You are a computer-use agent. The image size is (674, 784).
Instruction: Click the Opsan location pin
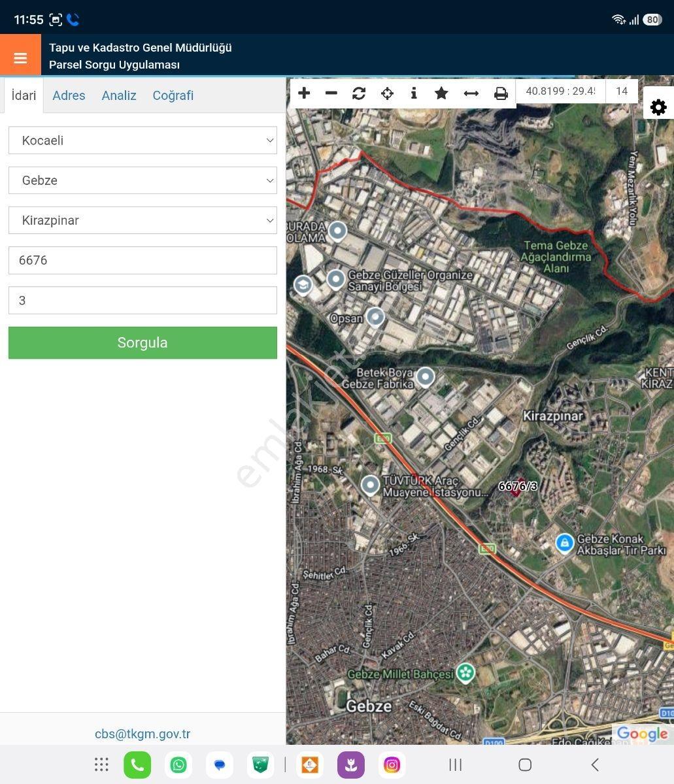coord(375,317)
